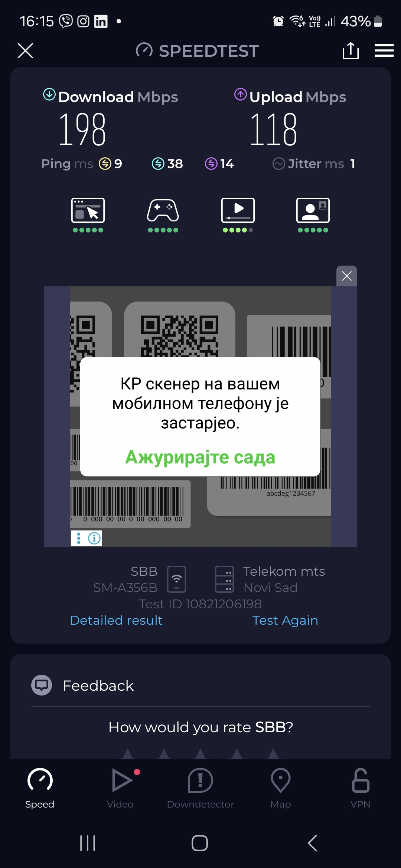Tap Android recent apps button

(x=88, y=843)
